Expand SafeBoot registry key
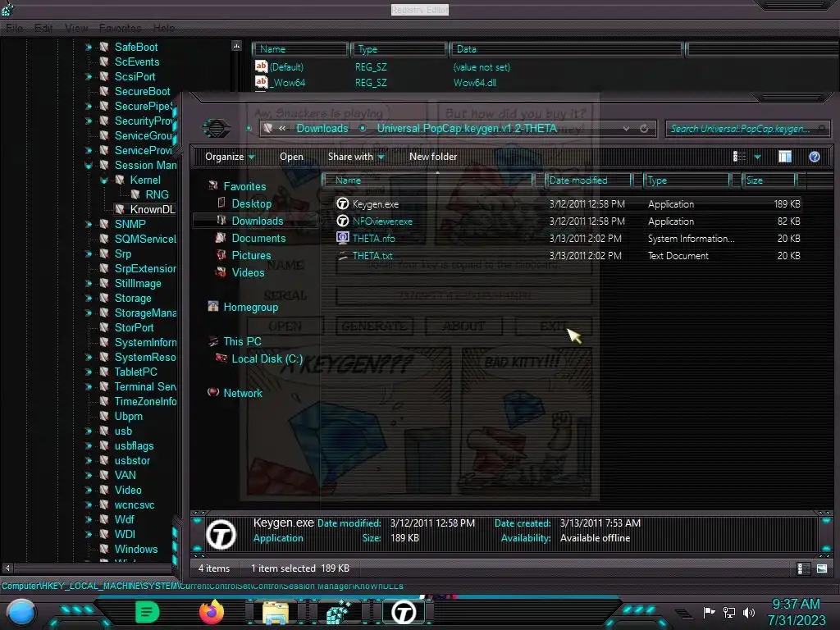The height and width of the screenshot is (630, 840). pos(89,47)
